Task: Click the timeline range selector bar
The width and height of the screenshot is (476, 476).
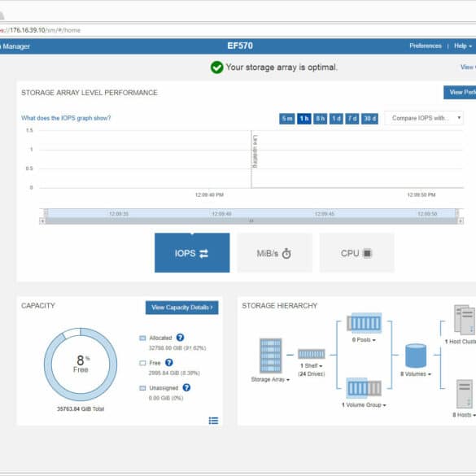Action: click(251, 213)
